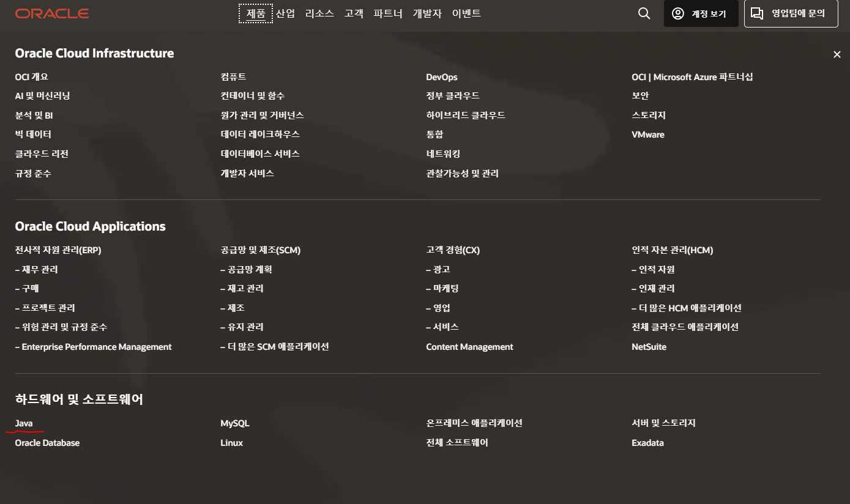Close the products mega menu
This screenshot has height=504, width=850.
tap(837, 54)
